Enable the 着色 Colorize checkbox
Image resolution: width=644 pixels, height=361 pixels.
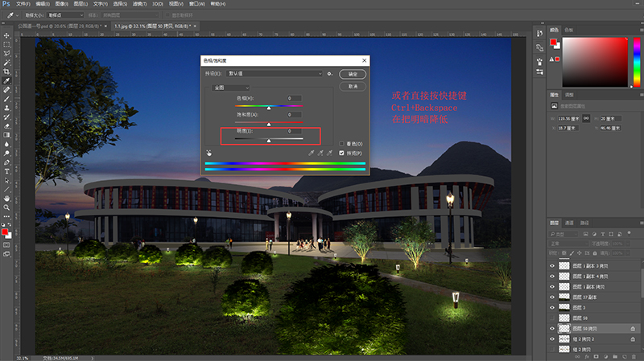342,143
